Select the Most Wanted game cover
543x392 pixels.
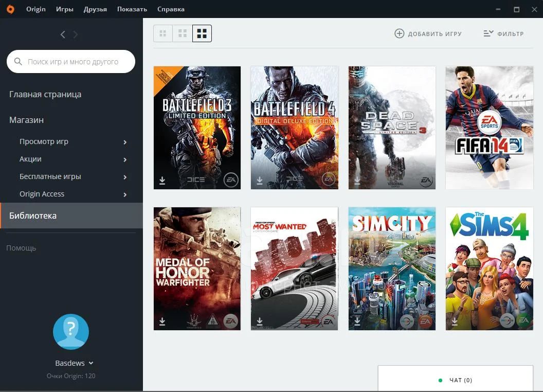[294, 269]
